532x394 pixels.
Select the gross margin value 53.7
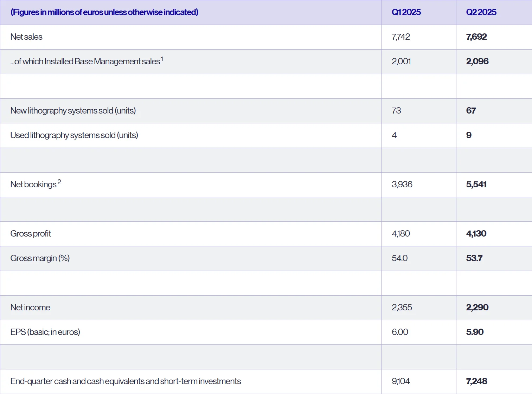(x=474, y=258)
